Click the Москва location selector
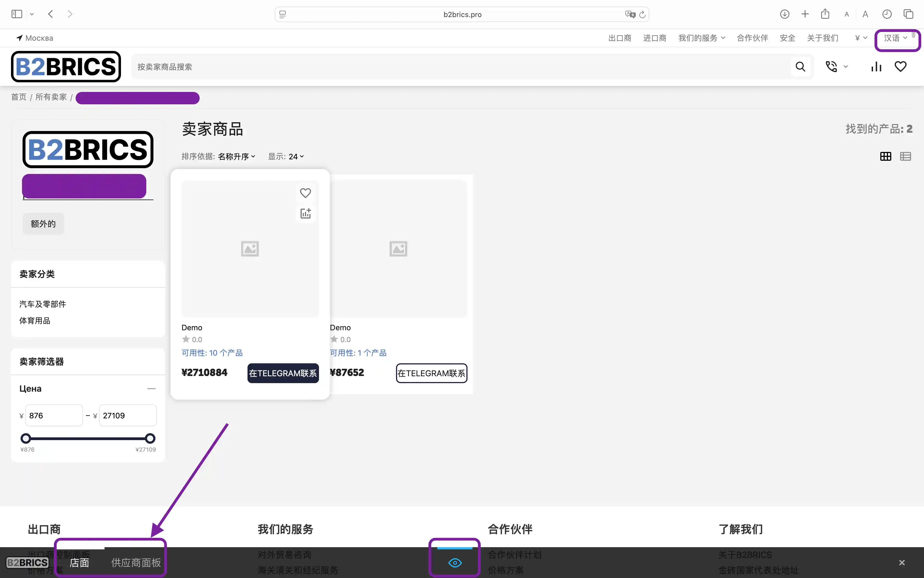Image resolution: width=924 pixels, height=578 pixels. (x=35, y=38)
